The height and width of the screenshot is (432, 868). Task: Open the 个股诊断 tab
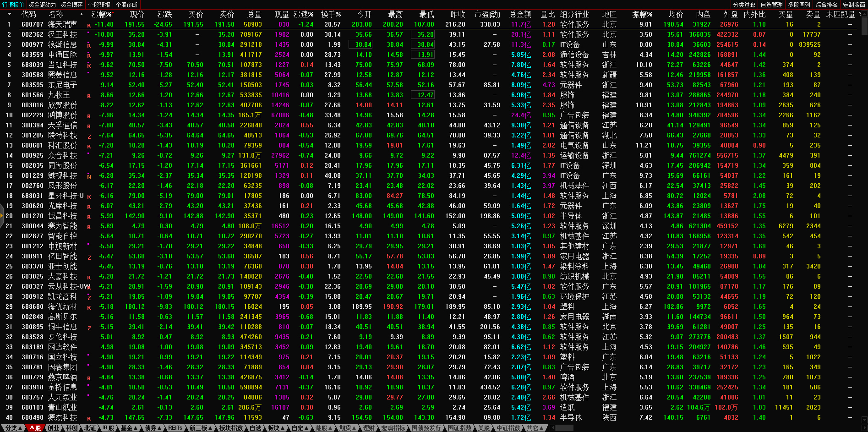127,5
